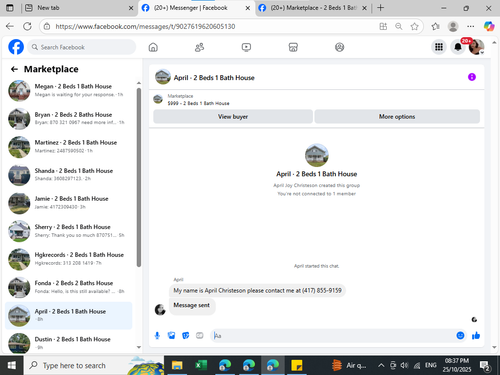Click the More options button

(397, 116)
